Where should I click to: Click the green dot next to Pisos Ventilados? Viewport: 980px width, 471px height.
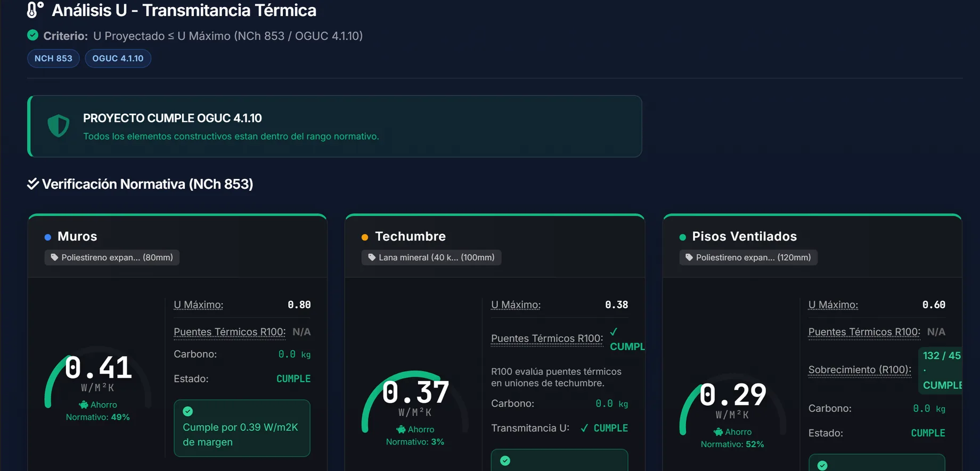(683, 237)
